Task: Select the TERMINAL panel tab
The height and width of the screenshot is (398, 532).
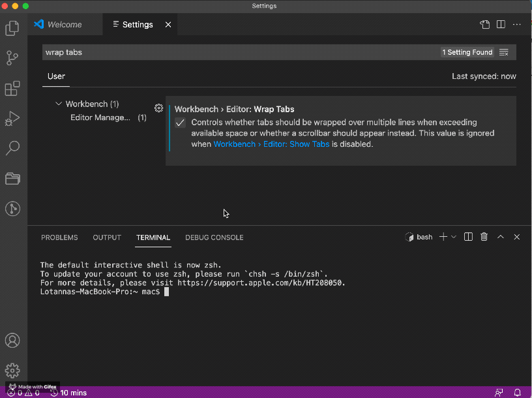Action: click(153, 237)
